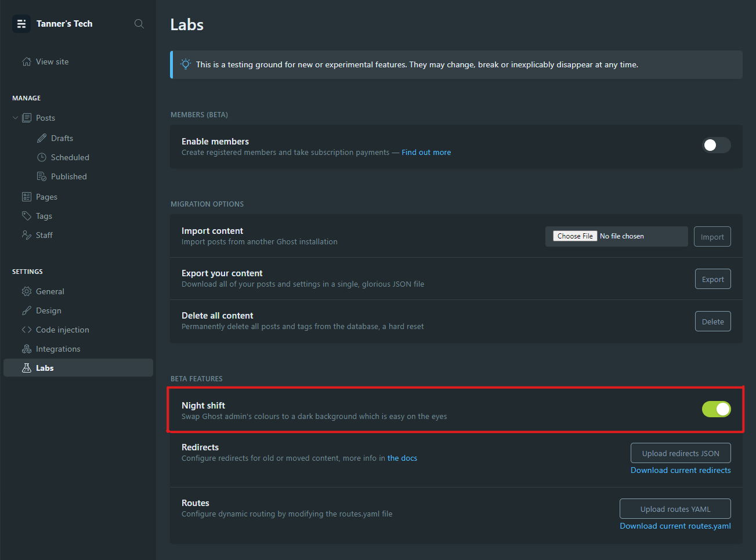The height and width of the screenshot is (560, 756).
Task: Click the Export your content title
Action: point(222,273)
